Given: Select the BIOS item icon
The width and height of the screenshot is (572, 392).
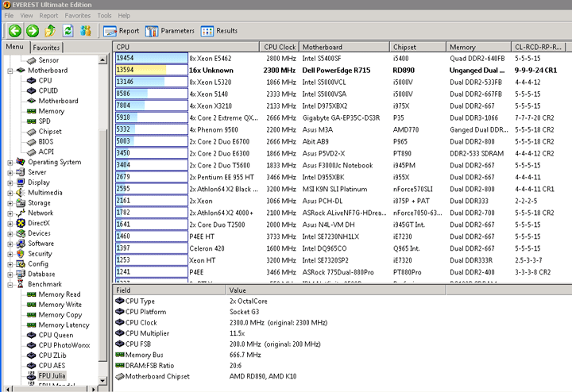Looking at the screenshot, I should coord(32,142).
